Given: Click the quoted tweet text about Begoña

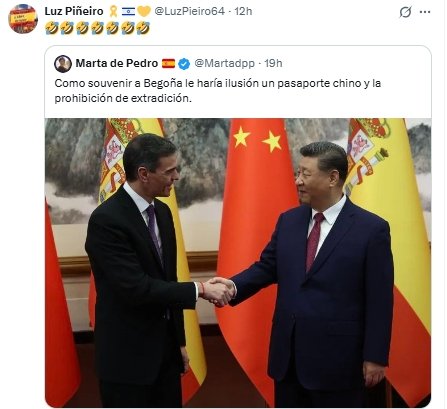Looking at the screenshot, I should tap(218, 91).
